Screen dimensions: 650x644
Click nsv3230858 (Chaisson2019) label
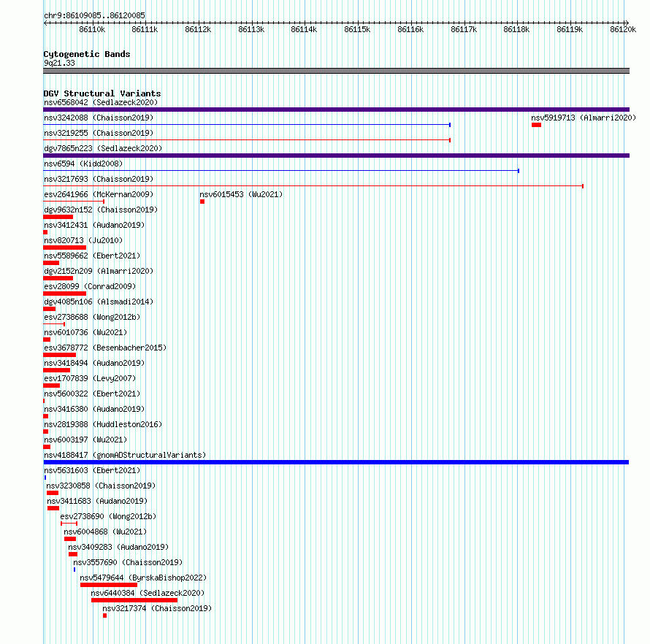(101, 486)
